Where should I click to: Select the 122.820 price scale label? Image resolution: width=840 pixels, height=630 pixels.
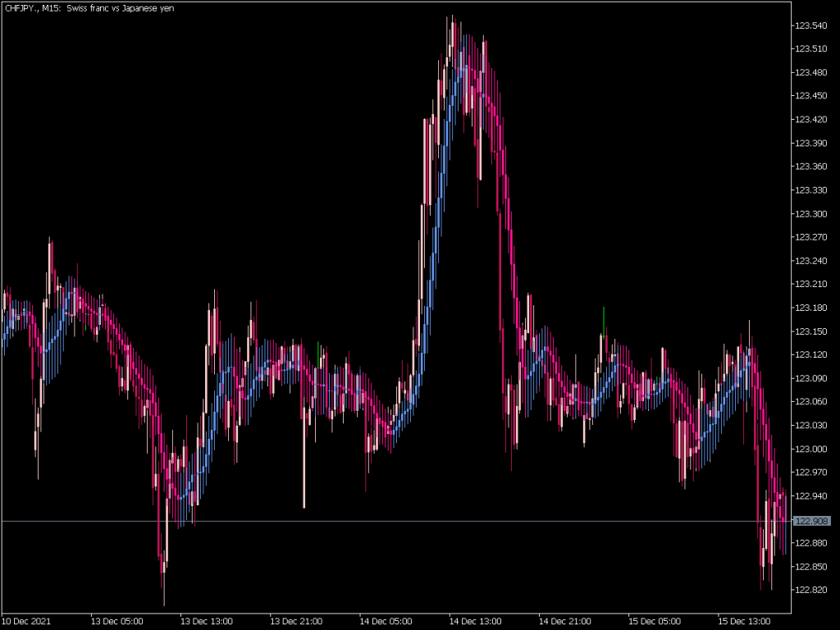[x=813, y=590]
